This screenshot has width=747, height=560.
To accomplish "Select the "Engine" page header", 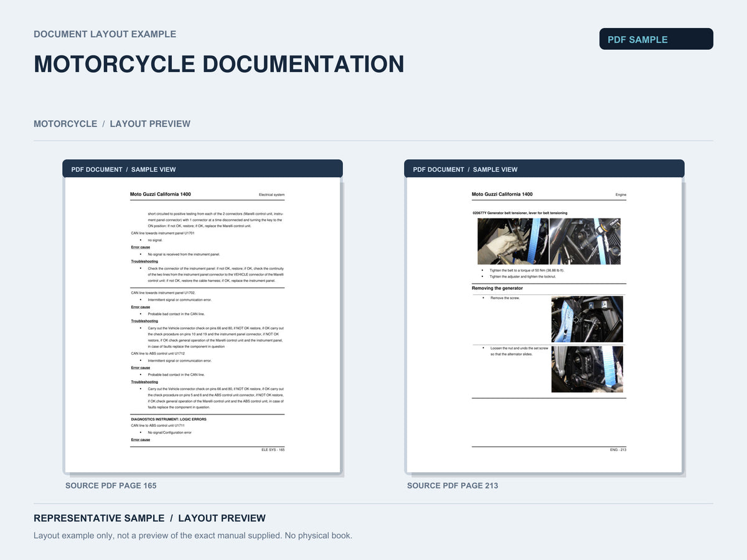I will [x=621, y=195].
